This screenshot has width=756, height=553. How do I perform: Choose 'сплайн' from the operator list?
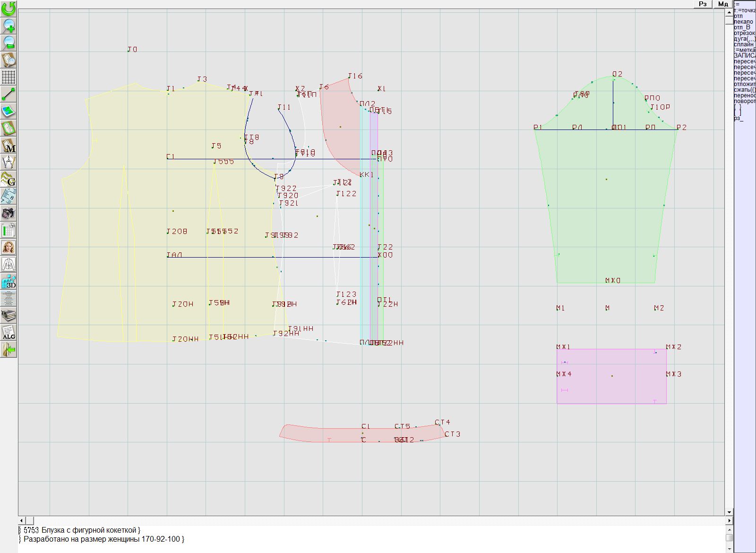[x=744, y=44]
